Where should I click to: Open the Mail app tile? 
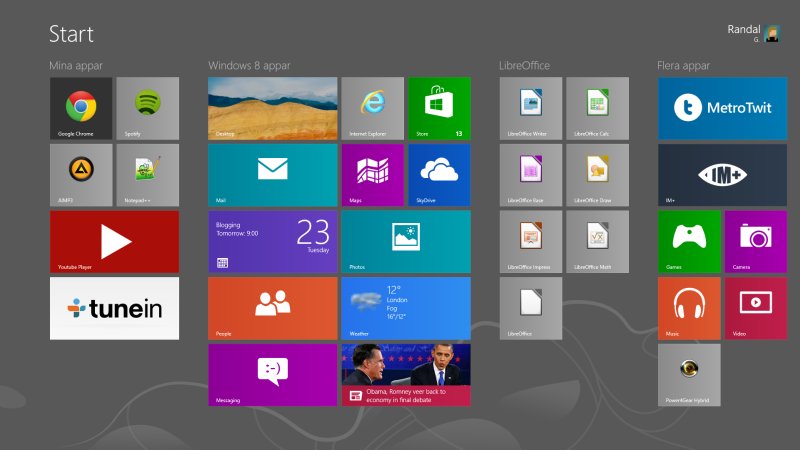pos(272,174)
